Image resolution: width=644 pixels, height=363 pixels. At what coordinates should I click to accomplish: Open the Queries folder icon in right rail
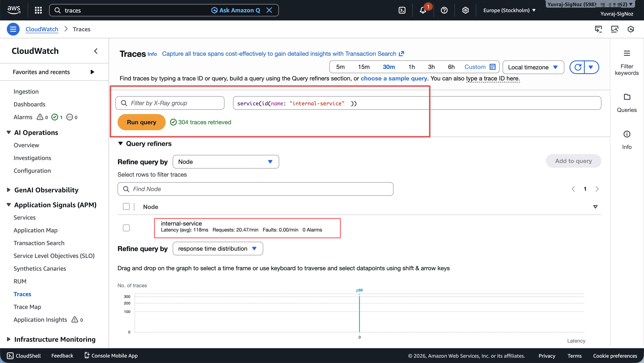[627, 97]
